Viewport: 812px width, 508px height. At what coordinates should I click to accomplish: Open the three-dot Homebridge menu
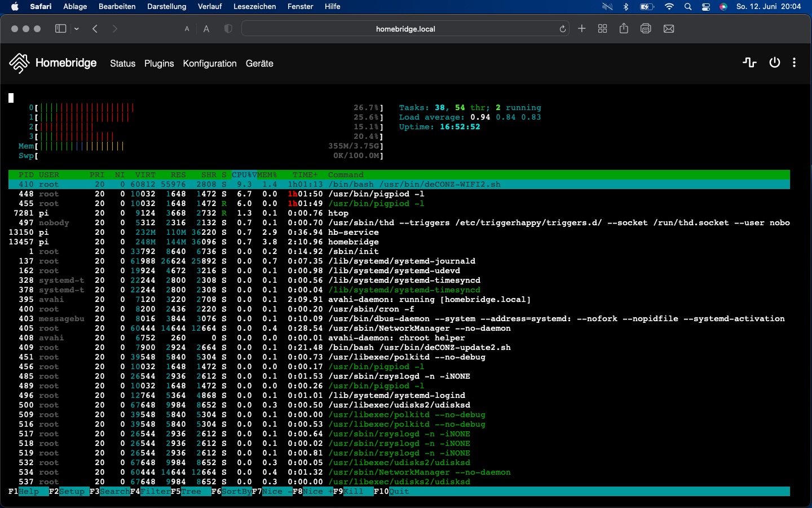tap(794, 63)
